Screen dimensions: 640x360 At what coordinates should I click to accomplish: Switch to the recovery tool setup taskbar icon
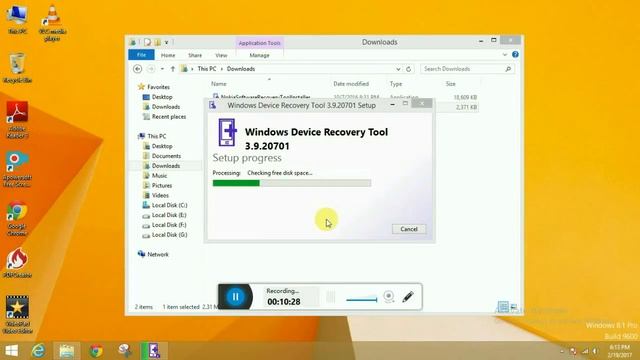click(x=153, y=351)
